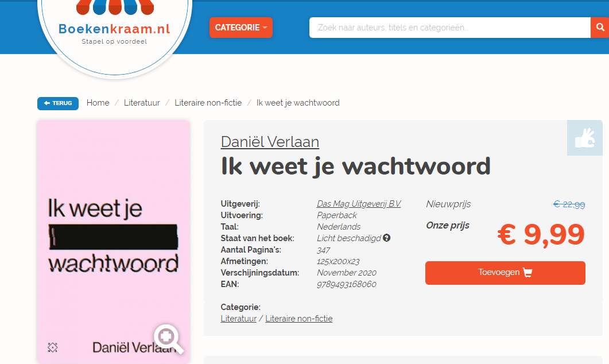Viewport: 609px width, 364px height.
Task: Open Das Mag Uitgeverij B.V. publisher link
Action: point(359,204)
